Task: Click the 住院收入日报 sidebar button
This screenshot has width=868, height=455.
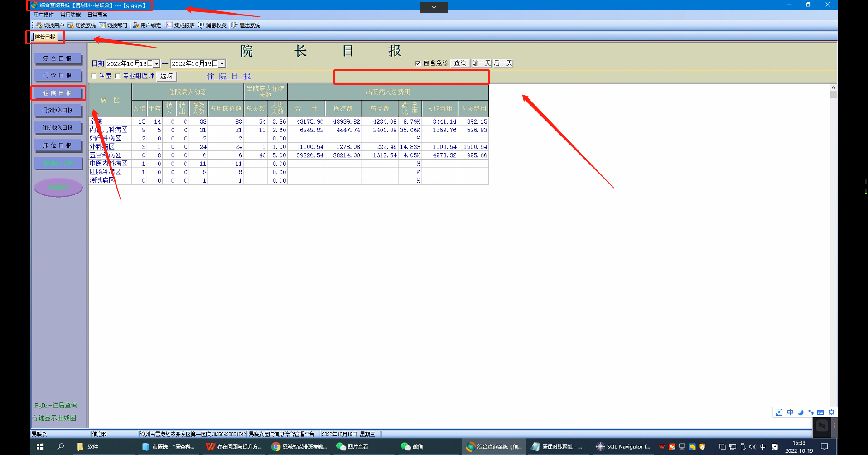Action: click(x=58, y=127)
